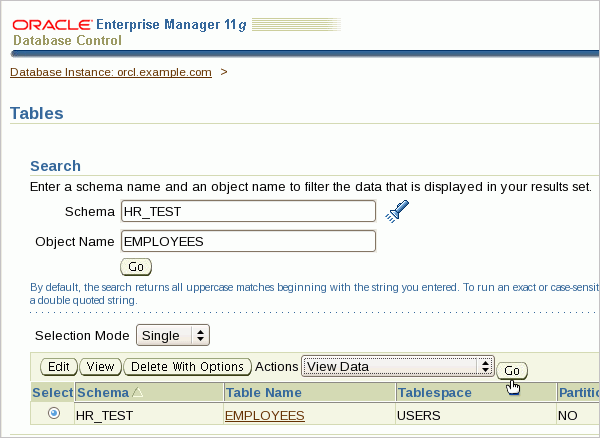
Task: Go to Database Instance orcl.example.com breadcrumb
Action: [x=110, y=72]
